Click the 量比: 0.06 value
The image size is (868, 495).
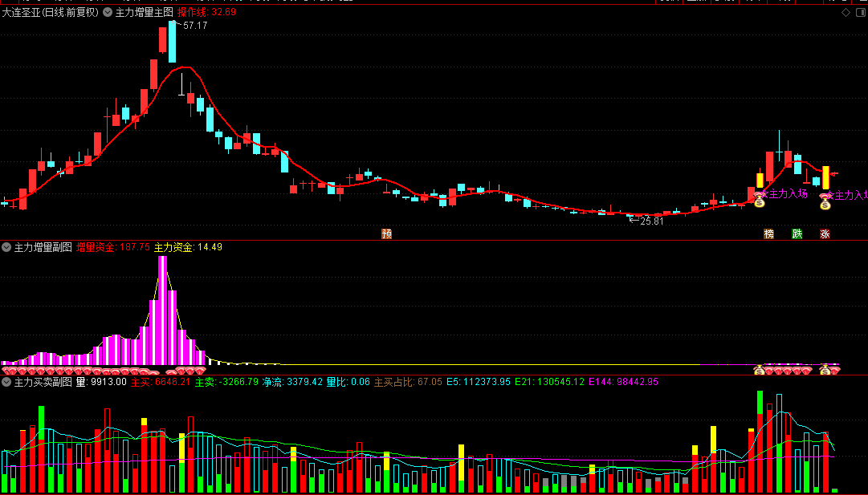click(x=348, y=382)
